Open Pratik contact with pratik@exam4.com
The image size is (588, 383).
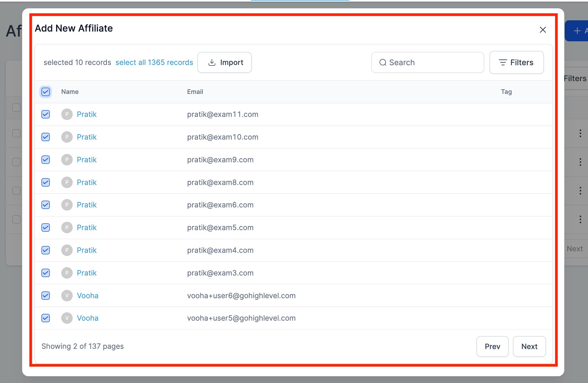point(87,250)
